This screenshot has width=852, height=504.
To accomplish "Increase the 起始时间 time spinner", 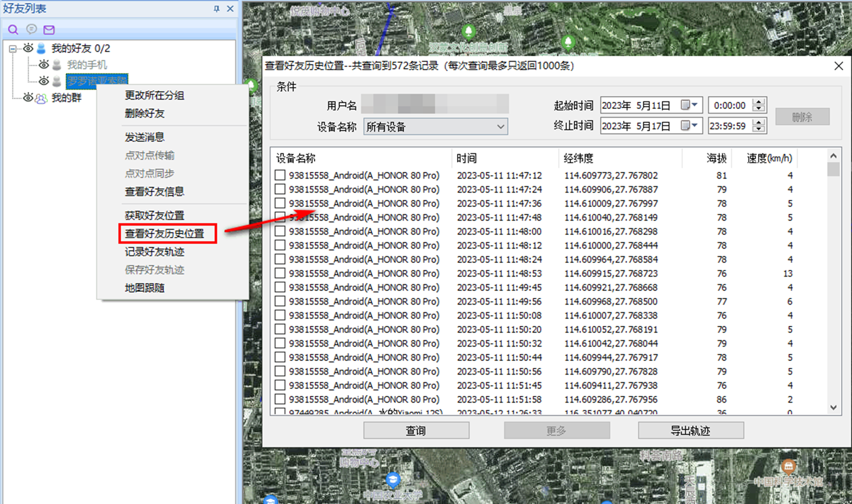I will point(759,102).
